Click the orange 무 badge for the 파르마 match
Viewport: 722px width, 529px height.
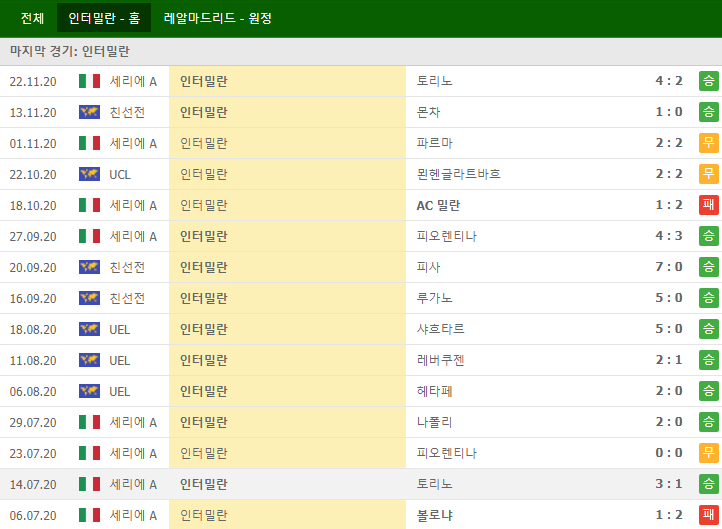709,143
